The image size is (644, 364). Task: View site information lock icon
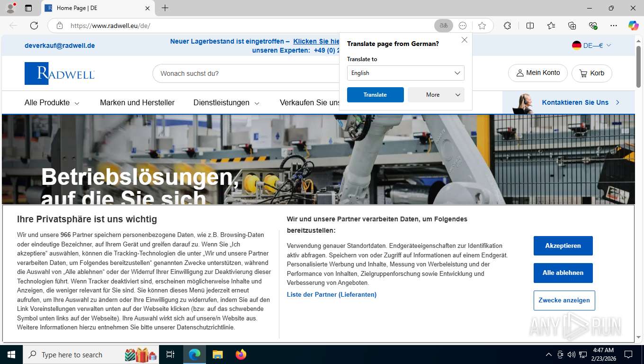tap(60, 26)
